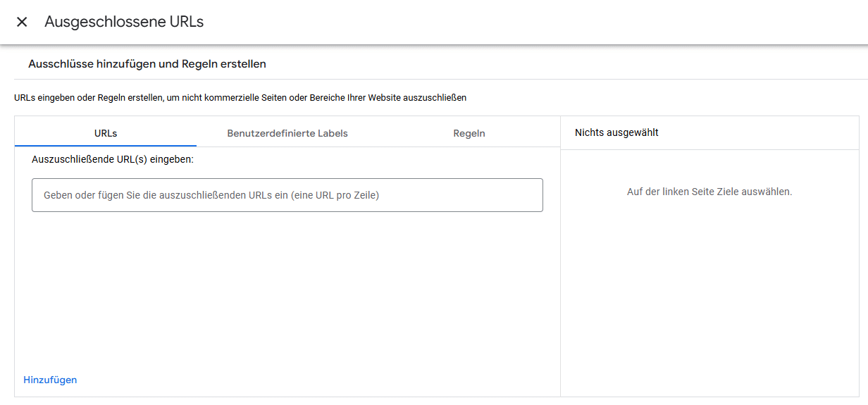Click the 'Ausgeschlossene URLs' title text
868x405 pixels.
tap(124, 22)
